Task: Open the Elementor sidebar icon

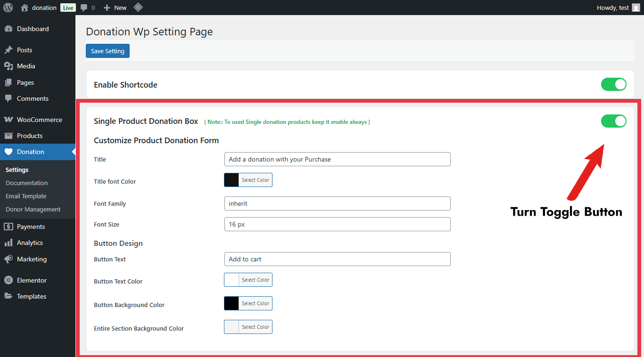Action: point(8,280)
